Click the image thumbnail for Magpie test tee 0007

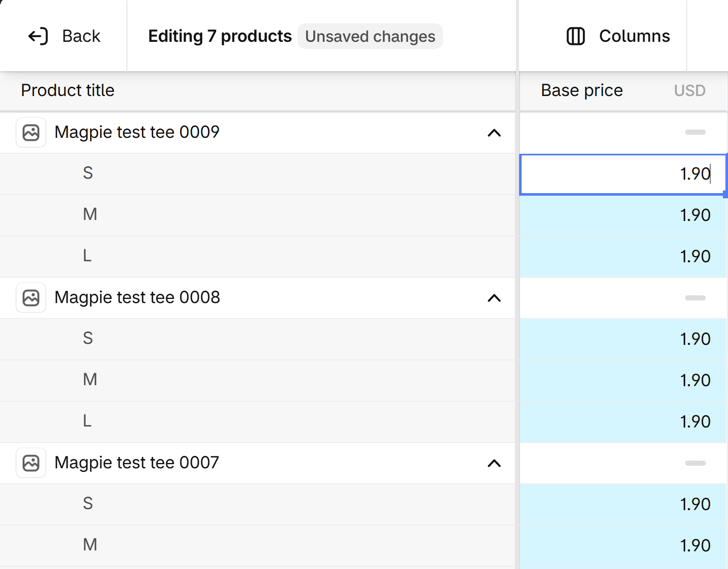pos(31,463)
